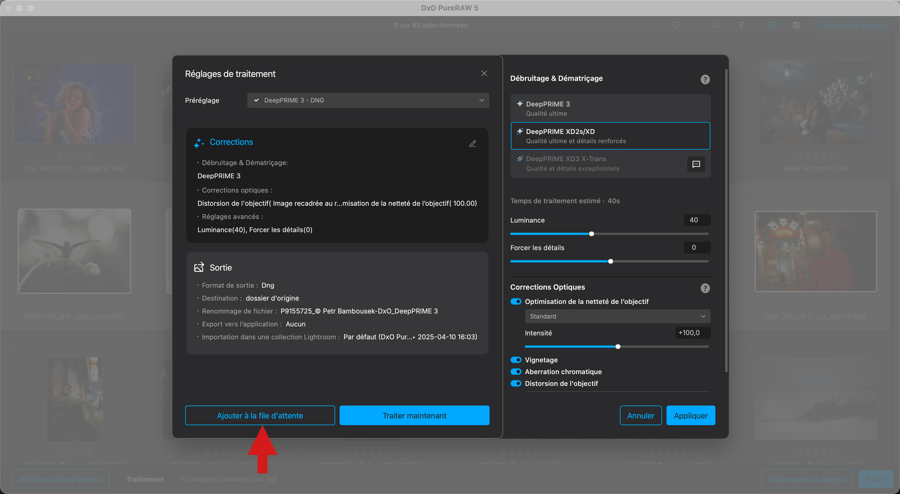This screenshot has height=494, width=900.
Task: Click the Traitement label in the bottom bar
Action: point(145,479)
